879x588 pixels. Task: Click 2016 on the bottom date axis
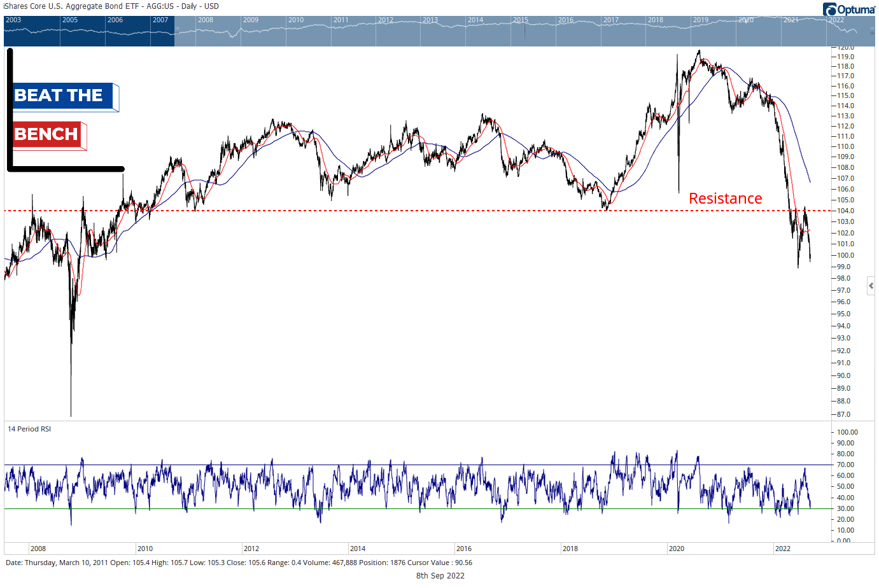(x=464, y=549)
